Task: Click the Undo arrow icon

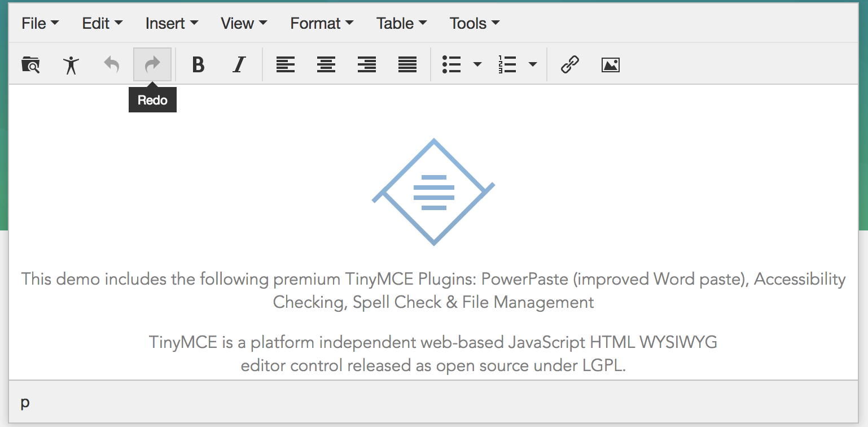Action: 112,65
